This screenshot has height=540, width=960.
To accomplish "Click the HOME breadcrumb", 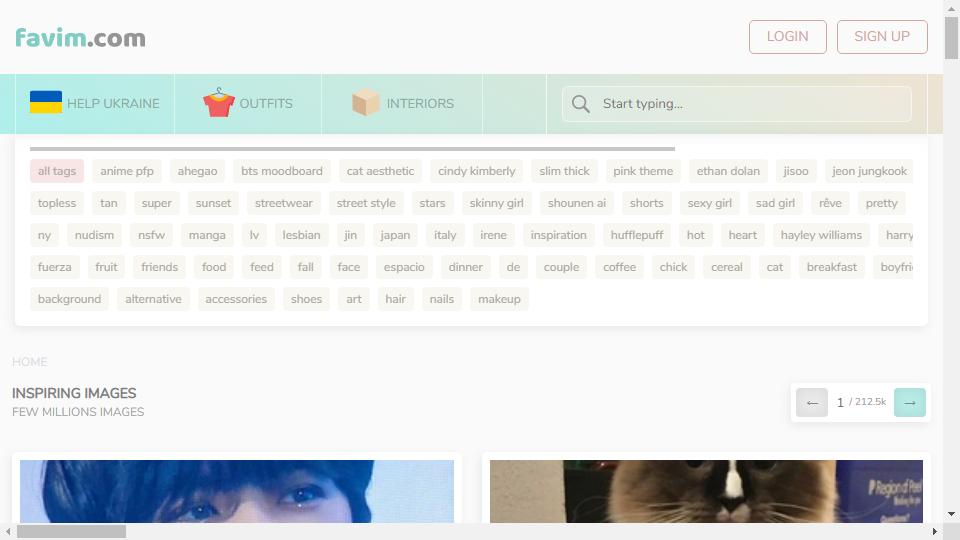I will 29,362.
